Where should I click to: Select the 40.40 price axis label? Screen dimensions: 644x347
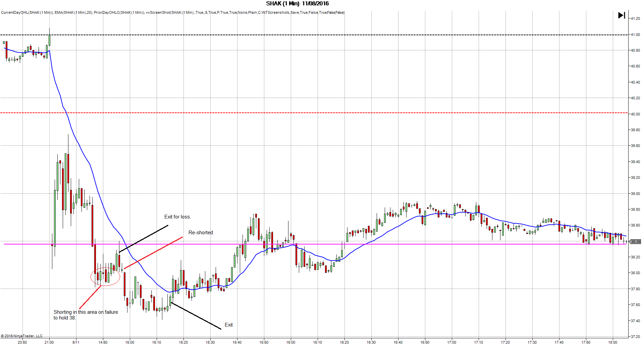tap(635, 82)
